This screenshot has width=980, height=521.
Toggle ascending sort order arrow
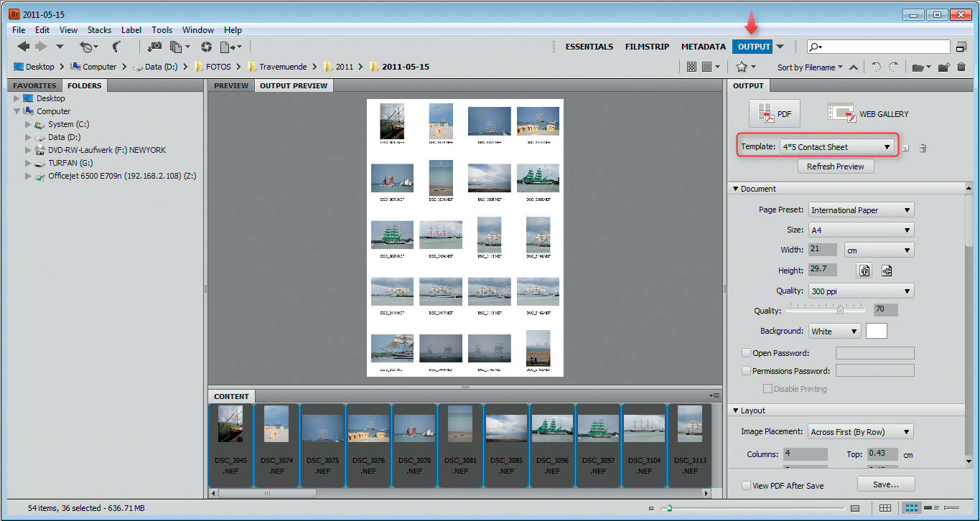(853, 67)
